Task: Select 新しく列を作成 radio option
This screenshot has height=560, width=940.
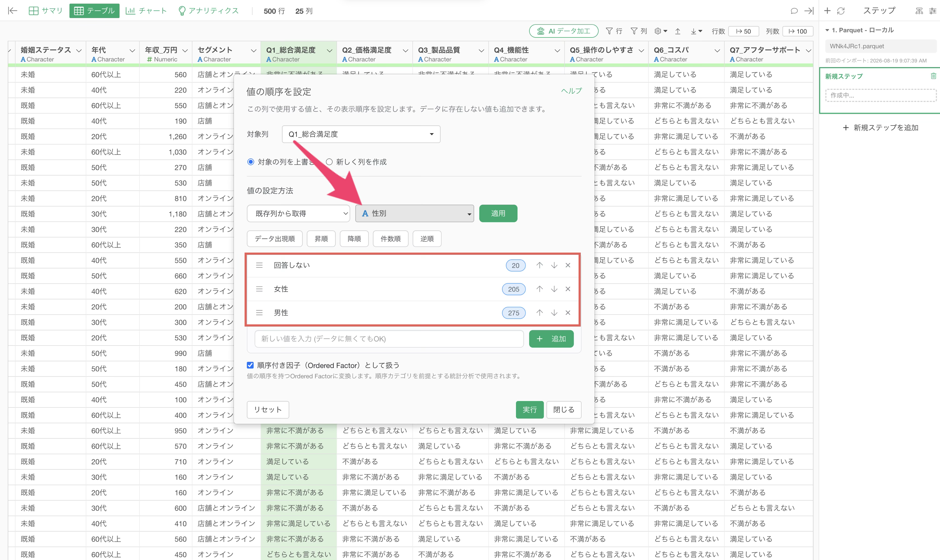Action: pyautogui.click(x=329, y=162)
